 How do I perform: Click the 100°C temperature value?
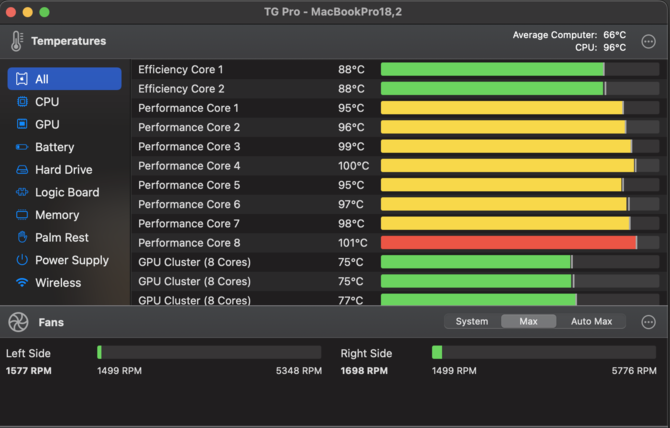(x=353, y=166)
